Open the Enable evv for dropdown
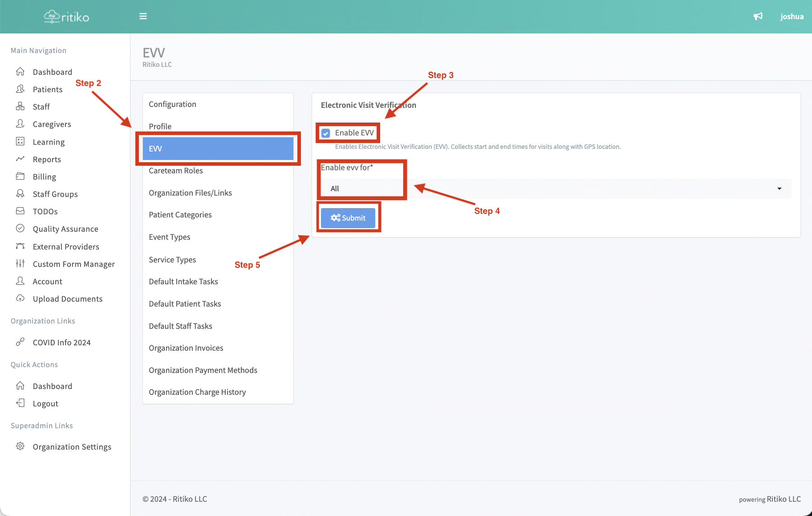The image size is (812, 516). click(x=555, y=188)
